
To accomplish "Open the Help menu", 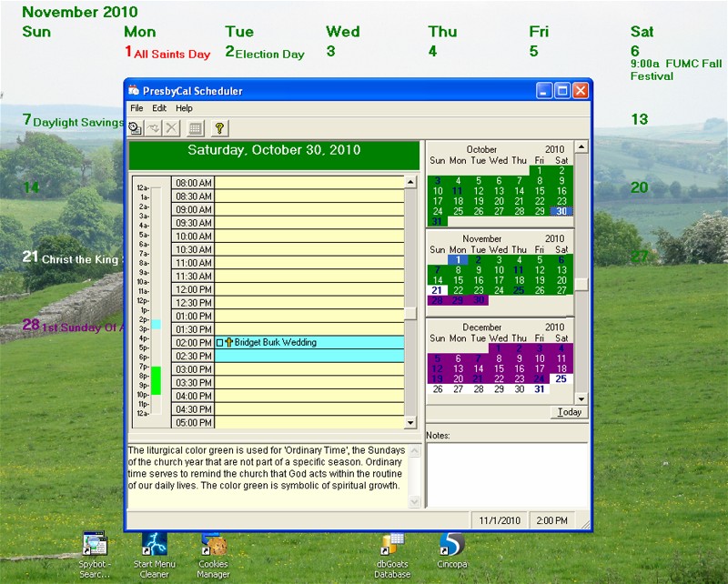I will 185,108.
